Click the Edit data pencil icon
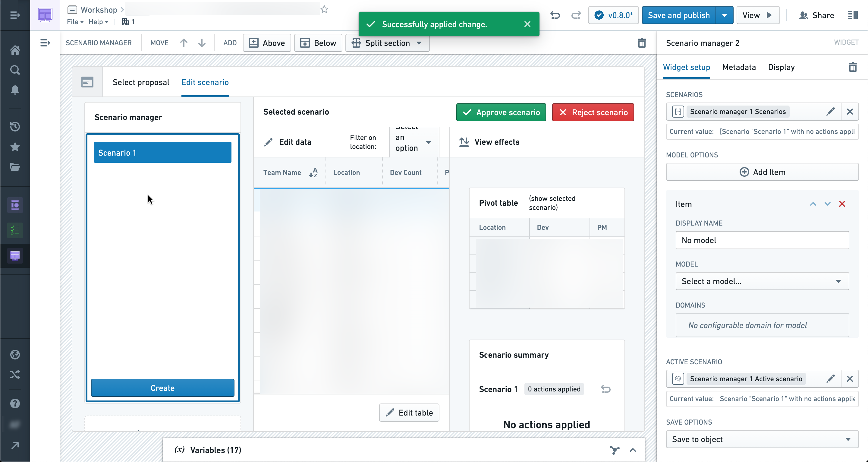 pyautogui.click(x=268, y=142)
